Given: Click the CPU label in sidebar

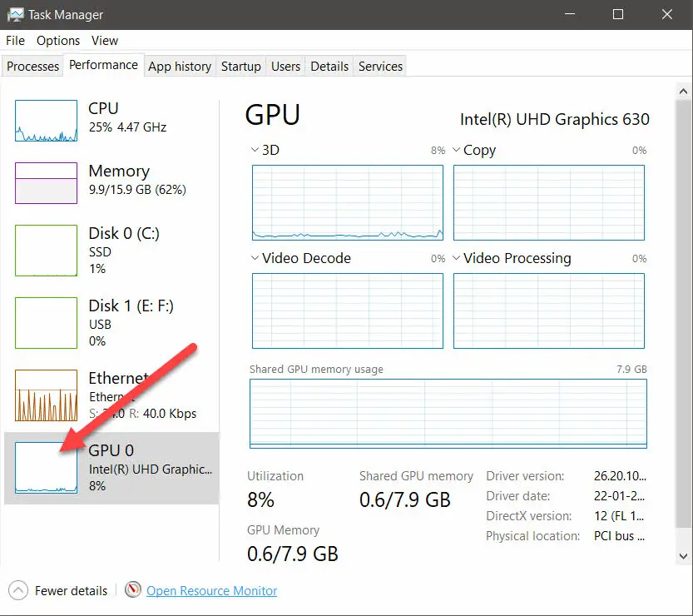Looking at the screenshot, I should 103,109.
